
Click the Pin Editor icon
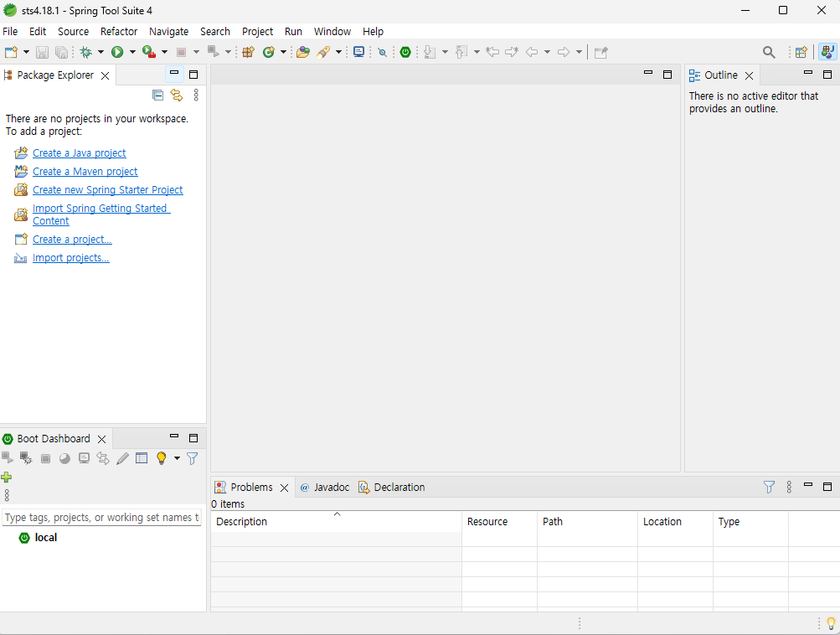pyautogui.click(x=601, y=52)
